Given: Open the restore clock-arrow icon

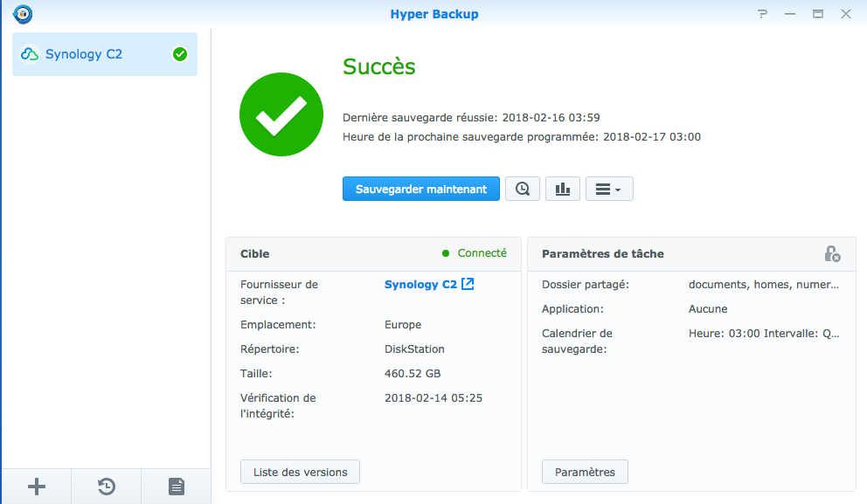Looking at the screenshot, I should (106, 487).
